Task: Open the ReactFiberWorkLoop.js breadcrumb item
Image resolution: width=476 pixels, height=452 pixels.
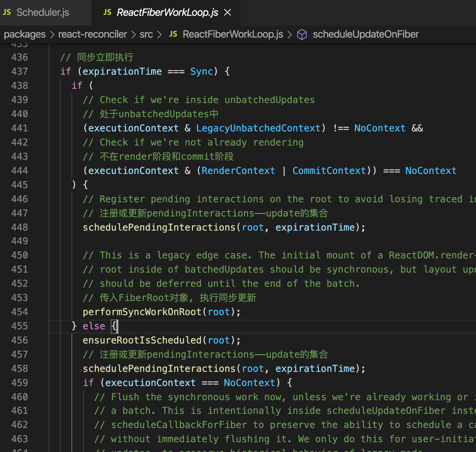Action: coord(233,34)
